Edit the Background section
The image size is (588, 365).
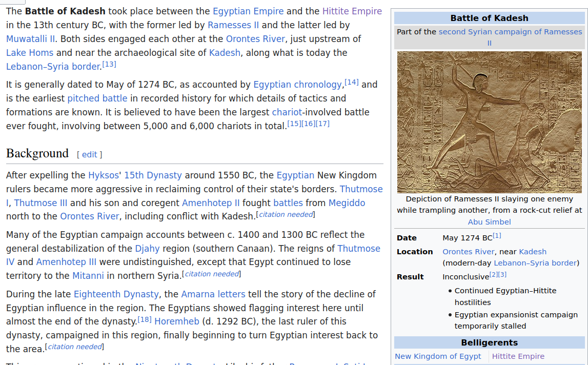90,154
